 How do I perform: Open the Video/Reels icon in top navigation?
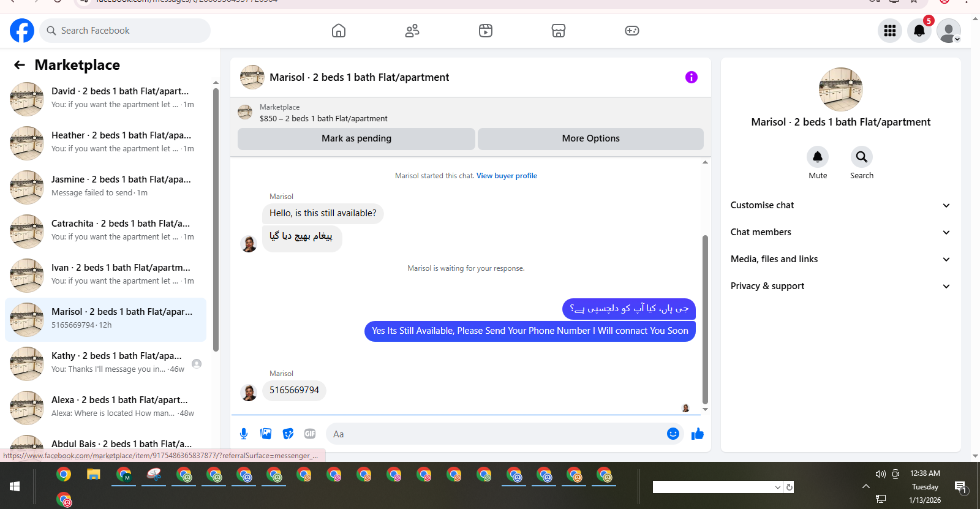coord(486,31)
